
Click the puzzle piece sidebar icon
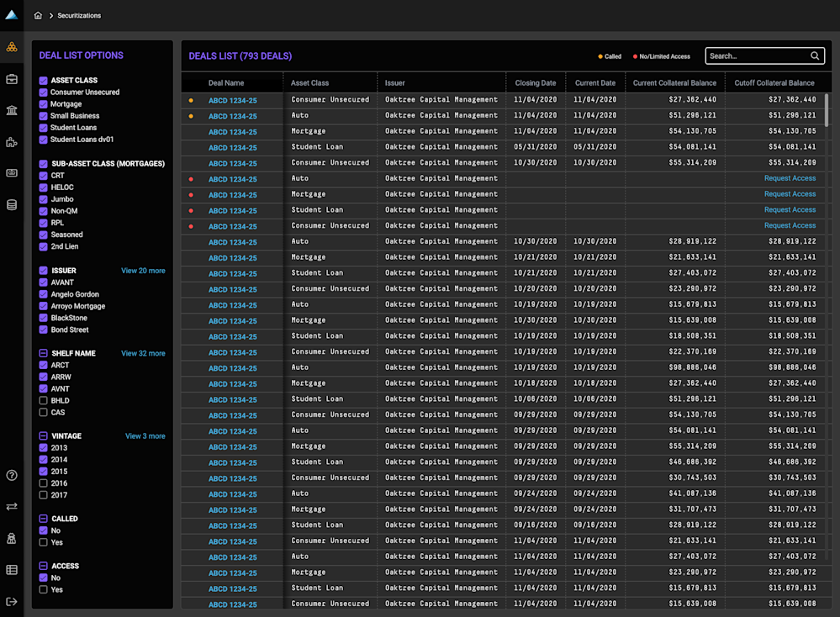(x=12, y=142)
